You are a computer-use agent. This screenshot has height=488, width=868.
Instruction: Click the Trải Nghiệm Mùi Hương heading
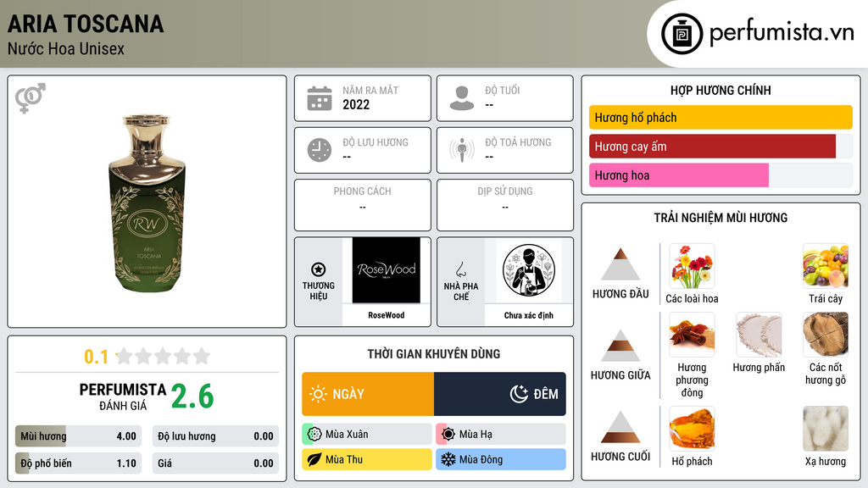tap(721, 218)
